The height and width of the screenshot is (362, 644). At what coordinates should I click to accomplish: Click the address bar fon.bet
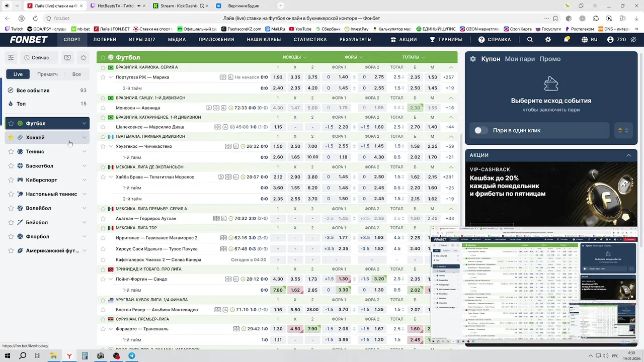pos(62,18)
